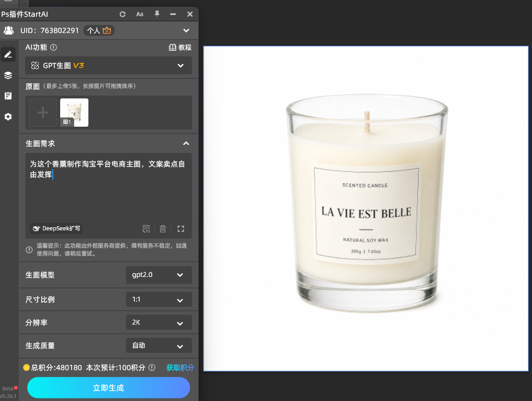Click the user account avatar icon

click(8, 30)
